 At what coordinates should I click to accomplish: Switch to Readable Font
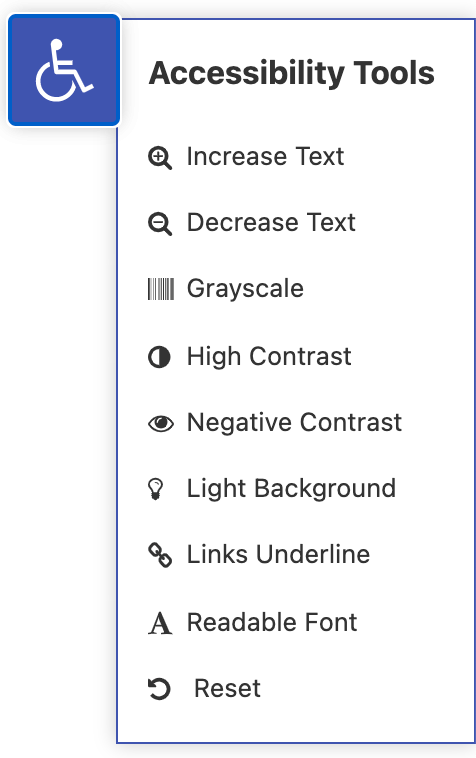point(272,622)
